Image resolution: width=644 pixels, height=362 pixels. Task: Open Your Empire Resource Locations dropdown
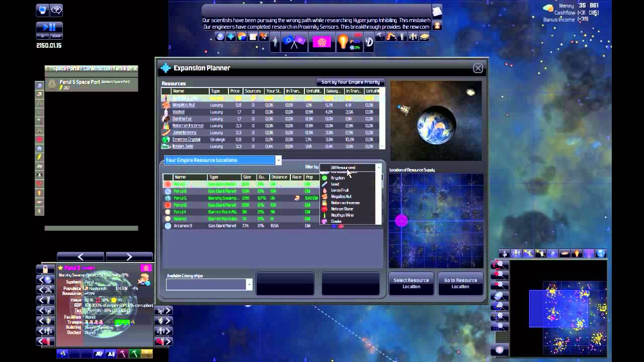point(222,160)
